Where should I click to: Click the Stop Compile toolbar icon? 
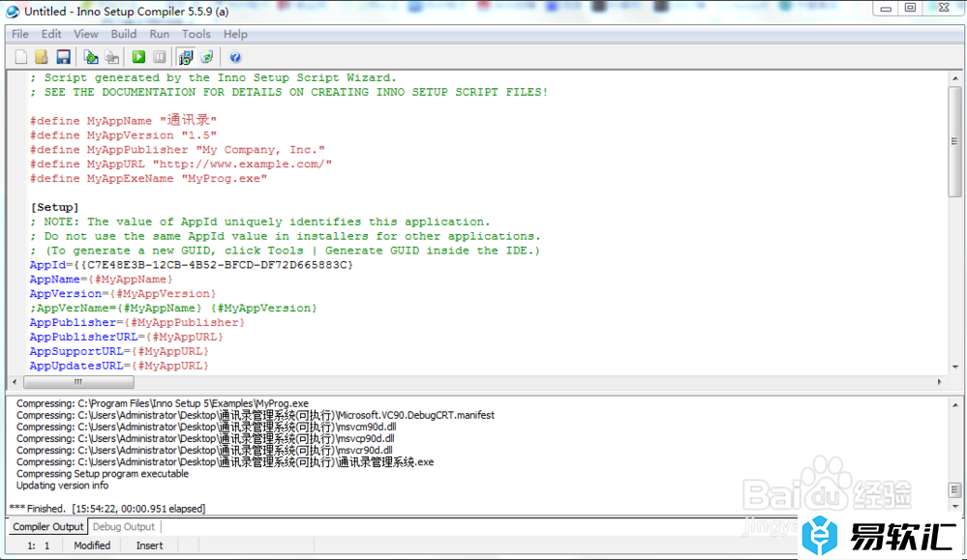(x=111, y=57)
